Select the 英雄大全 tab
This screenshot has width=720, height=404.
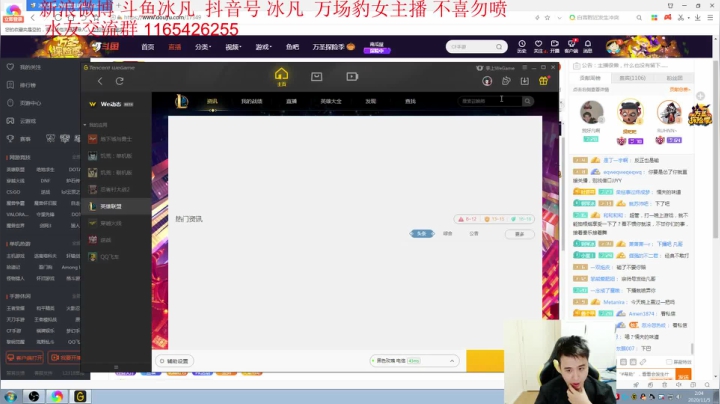tap(331, 101)
